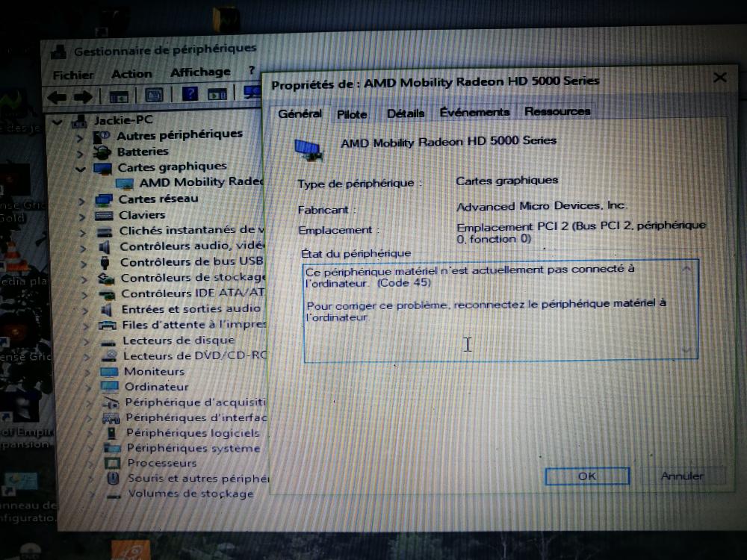This screenshot has height=560, width=747.
Task: Click the Moniteurs icon
Action: click(x=109, y=372)
